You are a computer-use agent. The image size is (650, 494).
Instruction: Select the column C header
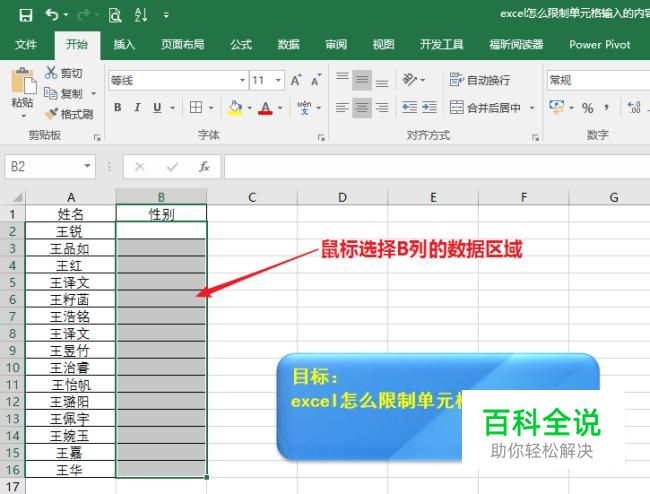tap(252, 197)
